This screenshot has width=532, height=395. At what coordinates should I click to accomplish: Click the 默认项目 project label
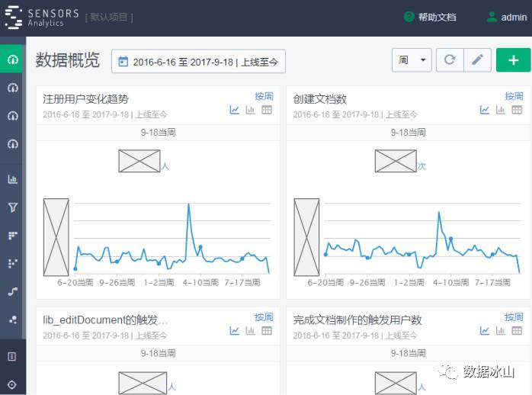coord(109,18)
